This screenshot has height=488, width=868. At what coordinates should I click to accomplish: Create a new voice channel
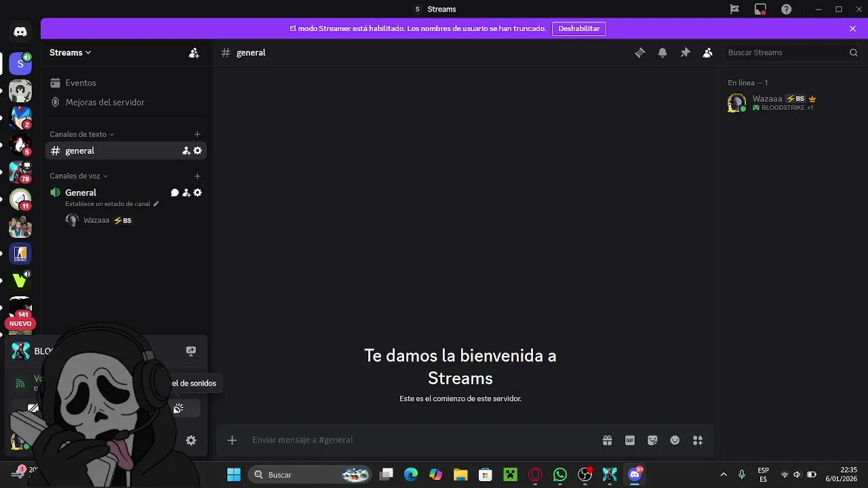(197, 176)
